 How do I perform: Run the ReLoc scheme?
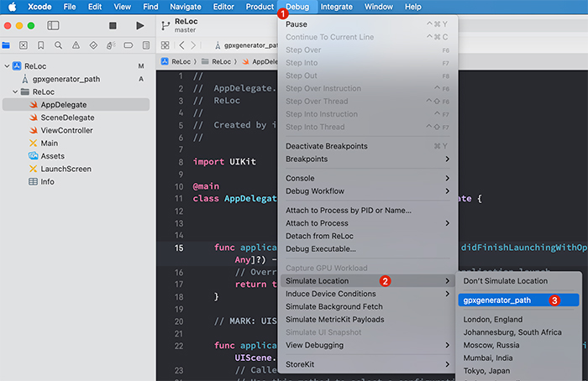pyautogui.click(x=140, y=25)
